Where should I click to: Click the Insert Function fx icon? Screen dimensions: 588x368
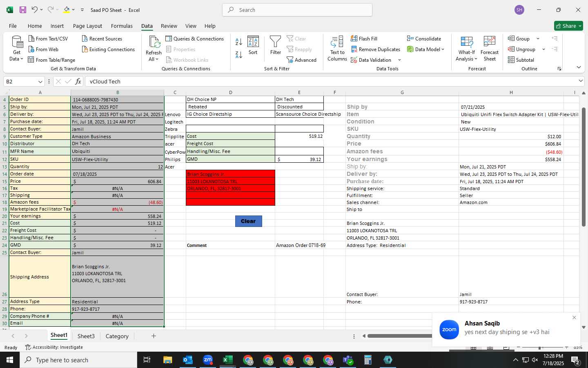point(78,81)
